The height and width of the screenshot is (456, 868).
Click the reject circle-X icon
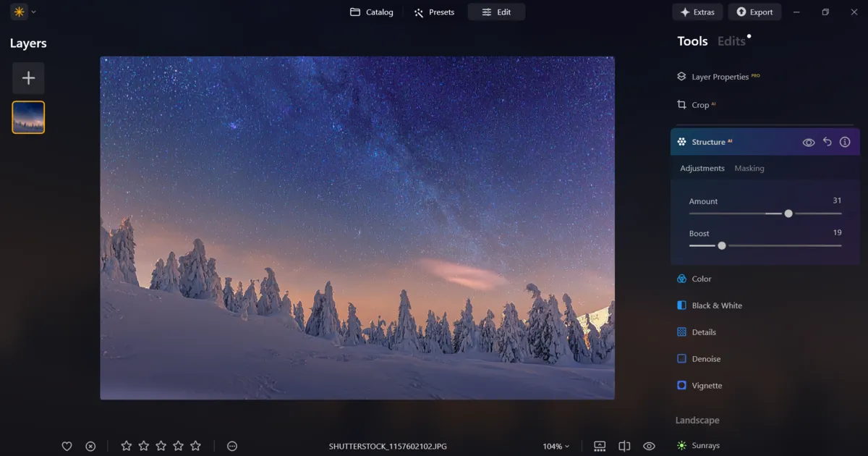(x=90, y=447)
